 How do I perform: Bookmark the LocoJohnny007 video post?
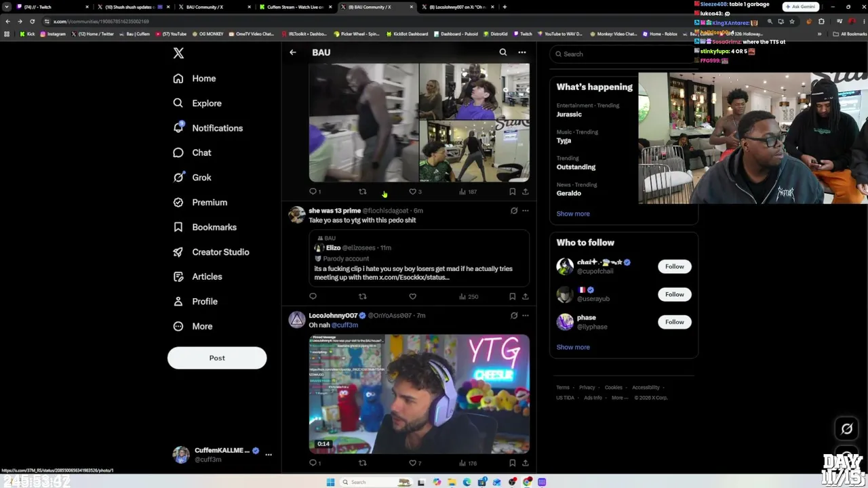pos(512,463)
